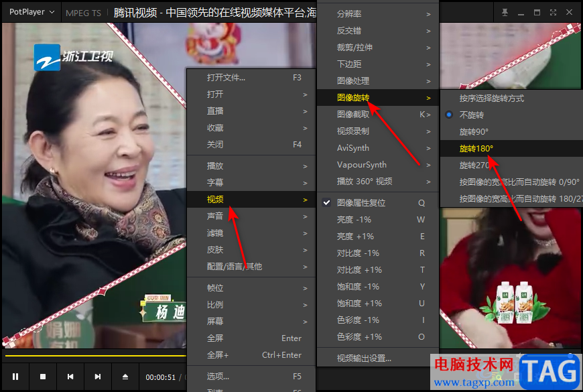Expand the 视频录制 submenu
Viewport: 583px width, 392px height.
coord(378,131)
